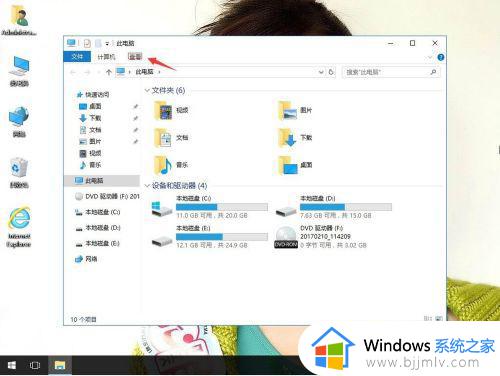Open Task View from the taskbar
This screenshot has height=376, width=500.
point(35,365)
